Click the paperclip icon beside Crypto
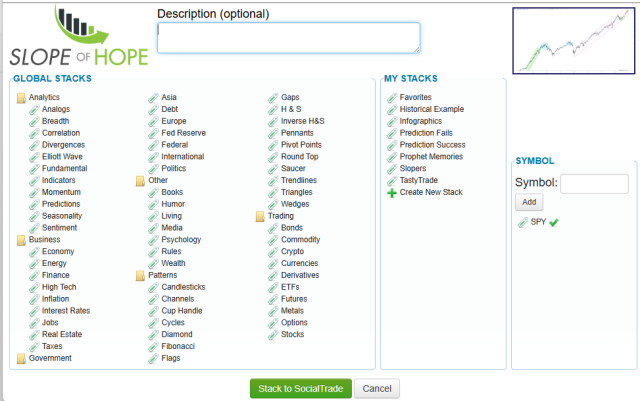 pos(273,251)
